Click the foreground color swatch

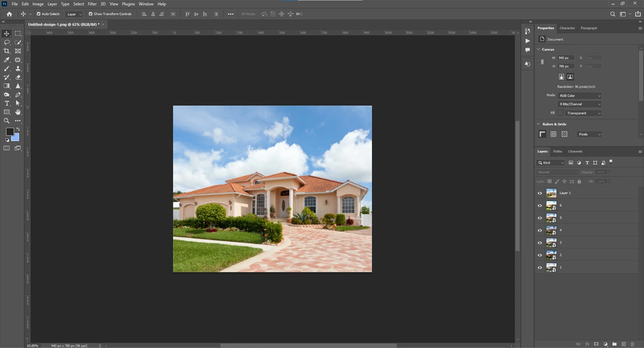(10, 132)
